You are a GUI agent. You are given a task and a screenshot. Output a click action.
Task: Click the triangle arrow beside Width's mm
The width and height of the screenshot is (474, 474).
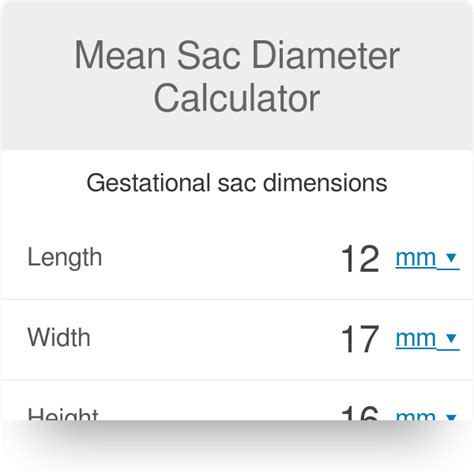point(451,338)
